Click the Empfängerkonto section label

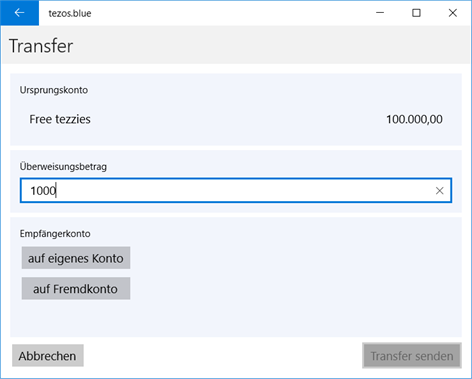tap(55, 233)
